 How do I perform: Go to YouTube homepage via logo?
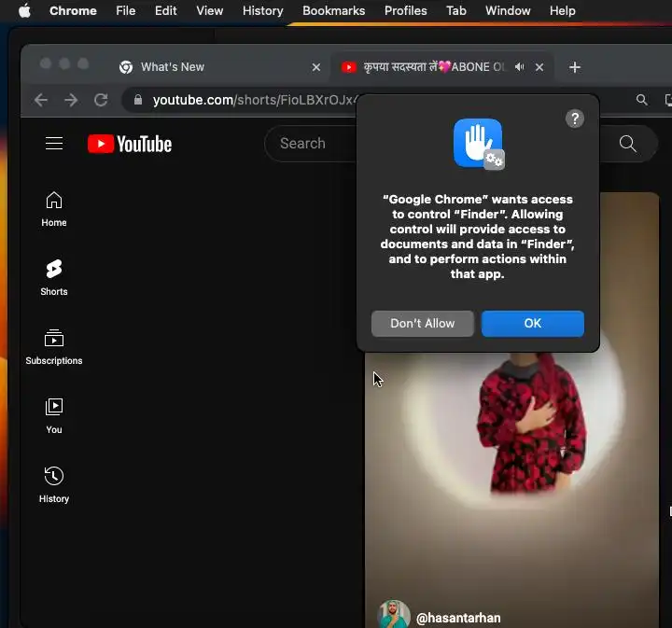pos(130,144)
